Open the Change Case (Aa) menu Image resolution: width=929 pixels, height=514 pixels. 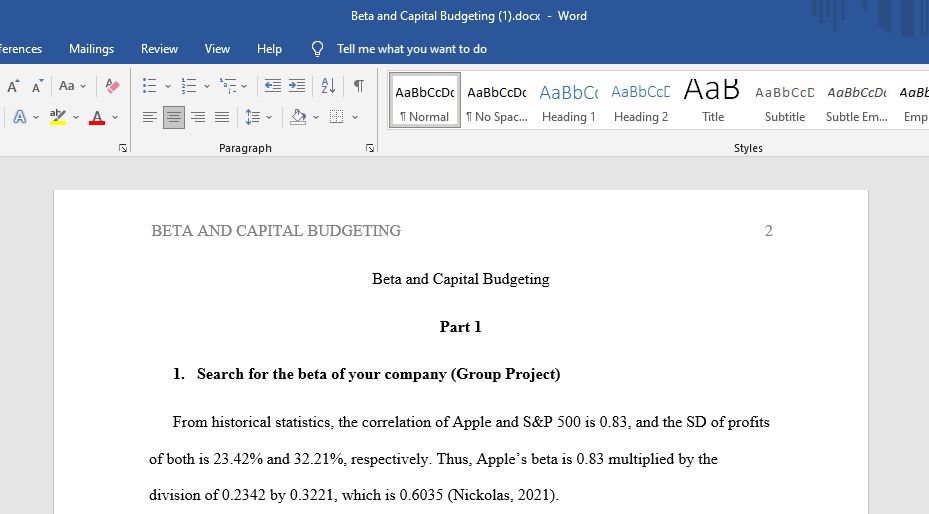pos(72,86)
